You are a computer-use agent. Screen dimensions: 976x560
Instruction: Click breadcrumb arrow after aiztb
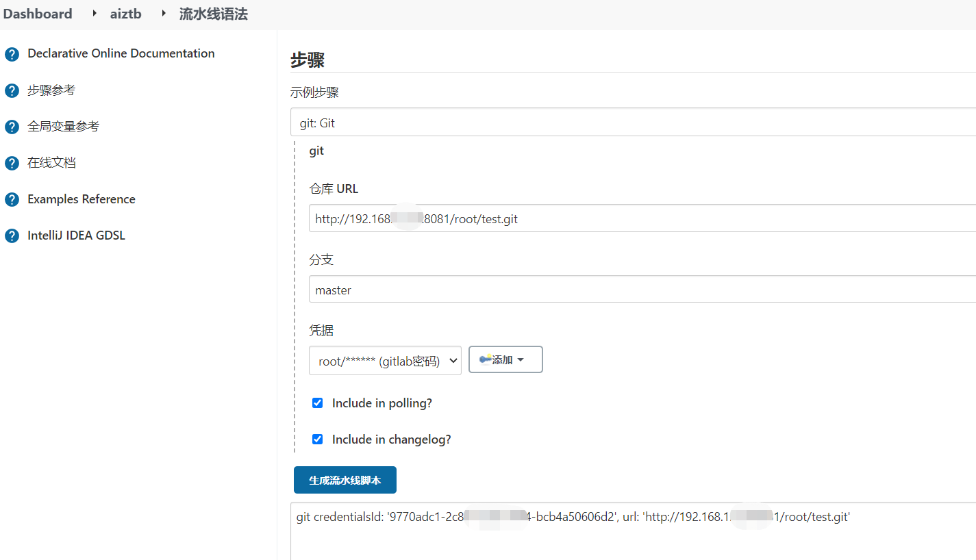(164, 14)
